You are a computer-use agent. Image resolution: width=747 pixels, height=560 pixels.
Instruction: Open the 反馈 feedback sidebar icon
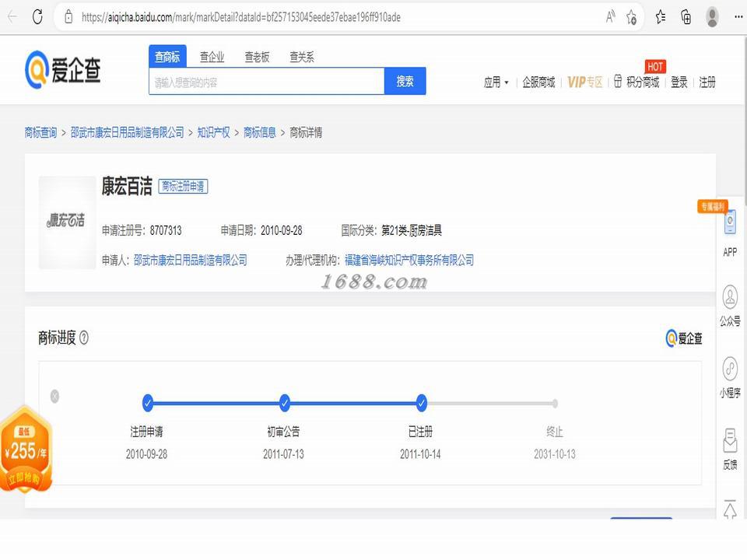730,440
